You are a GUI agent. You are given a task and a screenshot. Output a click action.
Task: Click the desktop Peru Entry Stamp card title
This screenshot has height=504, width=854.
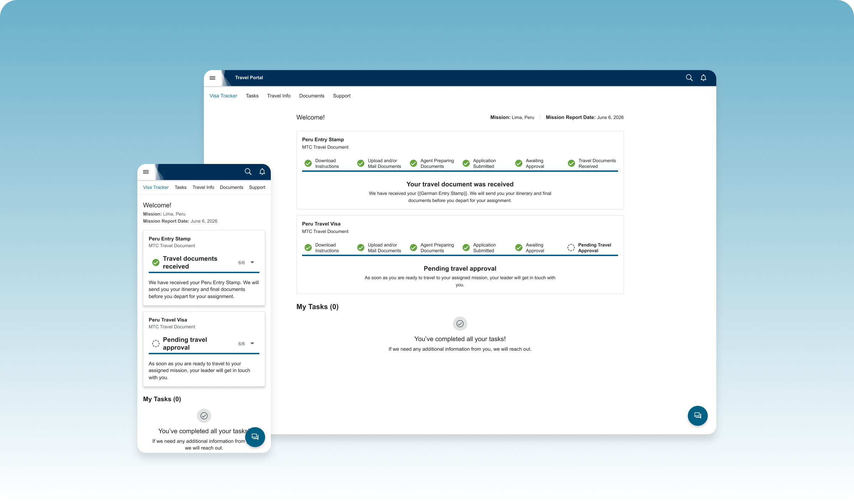point(323,139)
